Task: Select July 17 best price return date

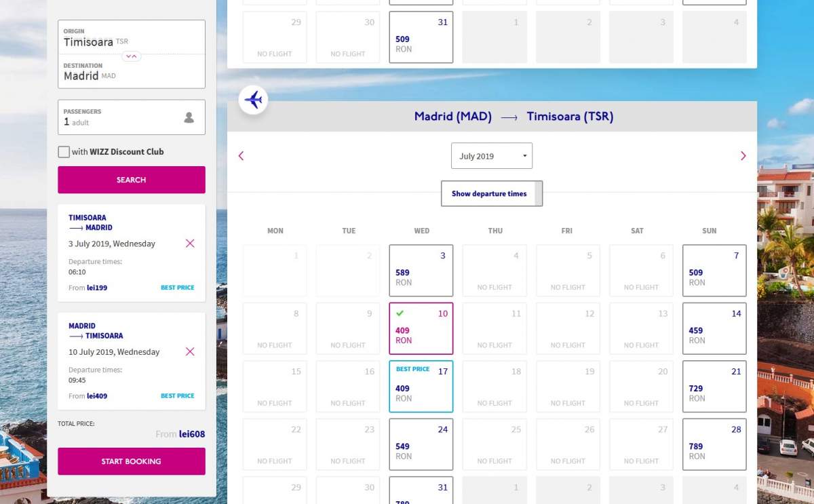Action: (421, 386)
